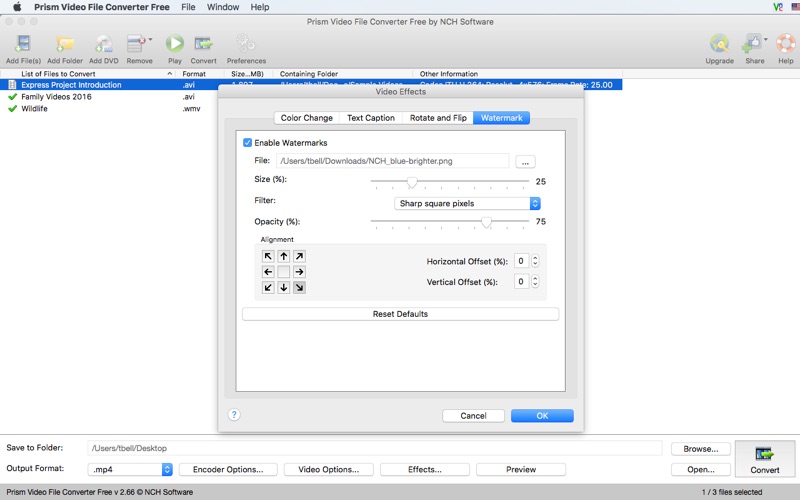
Task: Select top-left alignment arrow
Action: coord(268,257)
